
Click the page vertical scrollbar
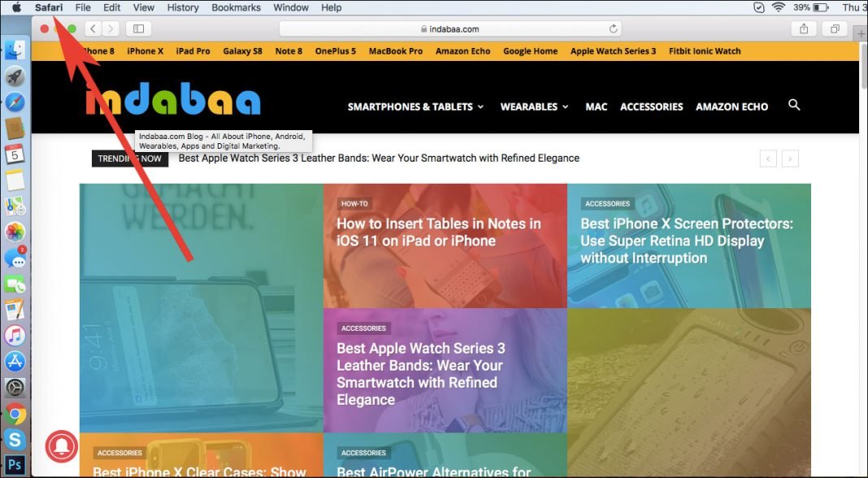point(864,65)
